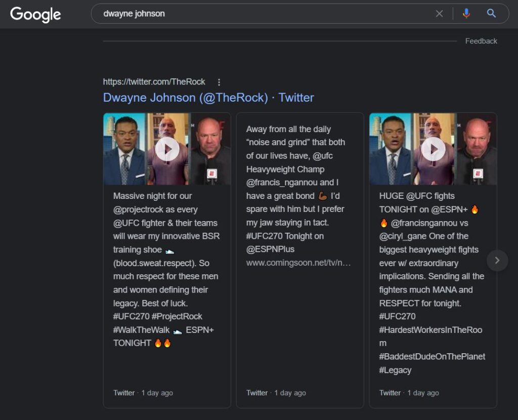Open the comingsoon.net link in the middle tweet
The width and height of the screenshot is (518, 420).
click(x=298, y=263)
